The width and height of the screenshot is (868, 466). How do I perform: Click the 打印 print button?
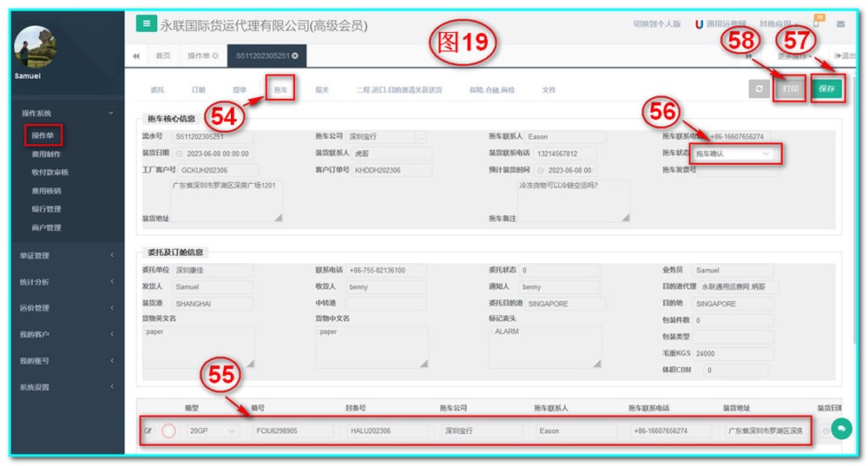coord(791,89)
